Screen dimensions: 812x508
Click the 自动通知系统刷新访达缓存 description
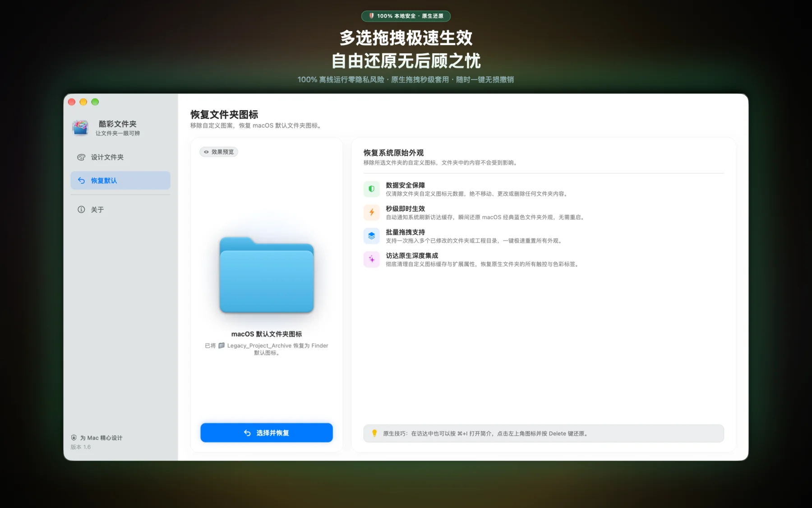point(486,217)
